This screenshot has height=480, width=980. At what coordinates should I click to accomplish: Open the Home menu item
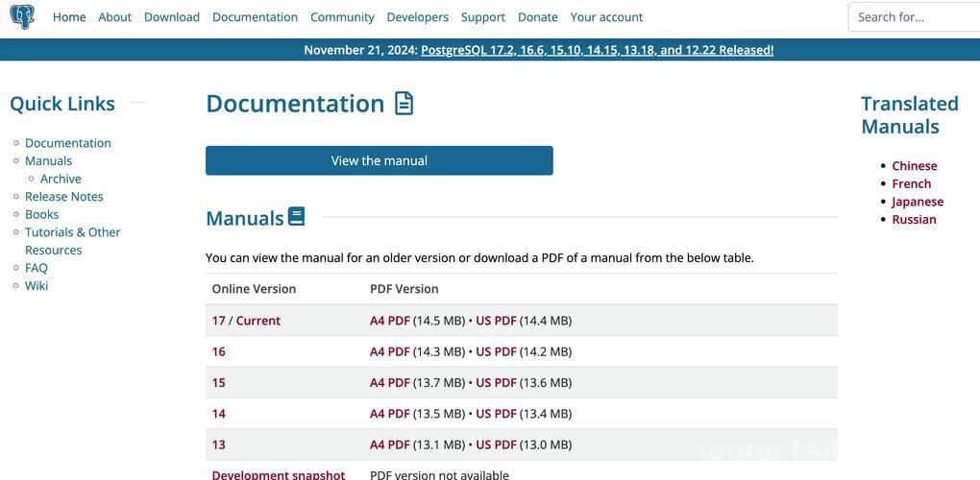69,17
